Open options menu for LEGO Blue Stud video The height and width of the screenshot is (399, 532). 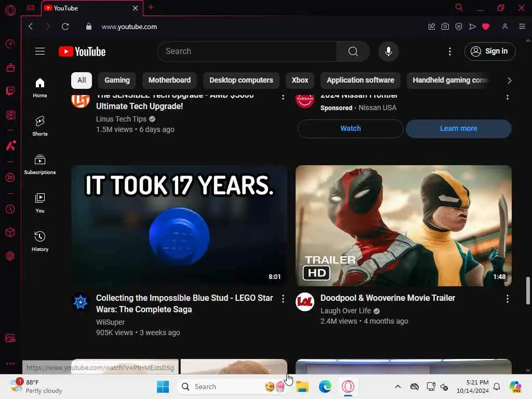click(283, 299)
